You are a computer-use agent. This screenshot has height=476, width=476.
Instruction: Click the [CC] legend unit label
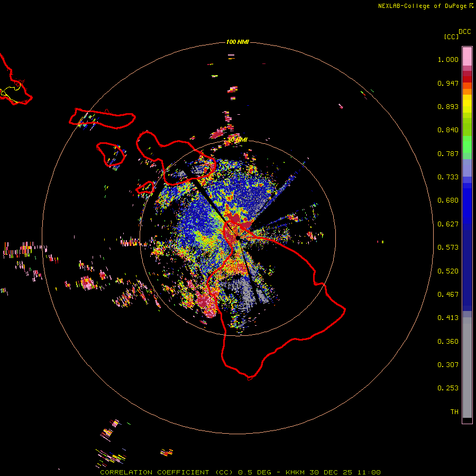coord(451,36)
